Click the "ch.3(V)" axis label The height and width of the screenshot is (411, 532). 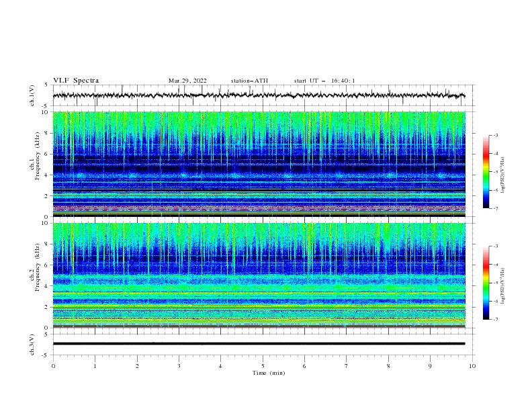pos(32,345)
